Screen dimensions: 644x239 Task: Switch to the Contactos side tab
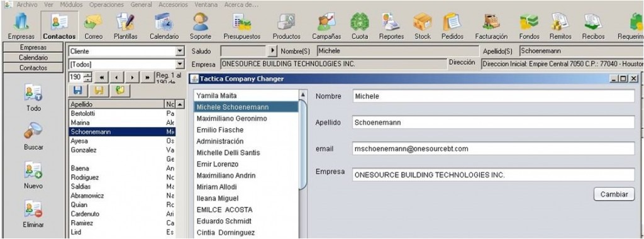pyautogui.click(x=33, y=68)
